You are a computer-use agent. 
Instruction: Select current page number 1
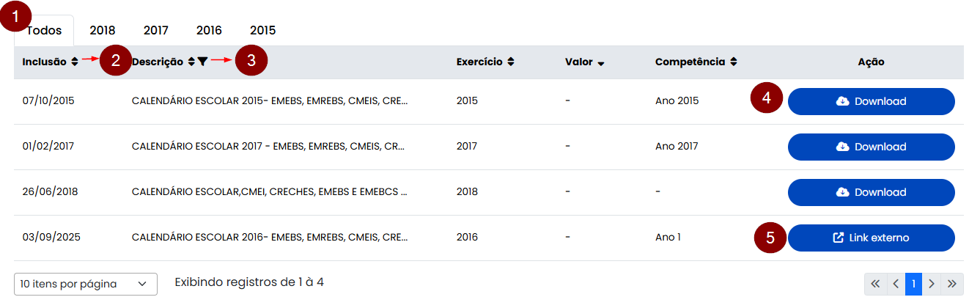click(x=913, y=284)
